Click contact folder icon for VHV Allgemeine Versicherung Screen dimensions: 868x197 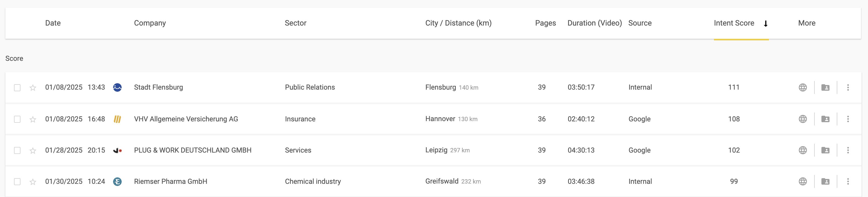tap(825, 119)
